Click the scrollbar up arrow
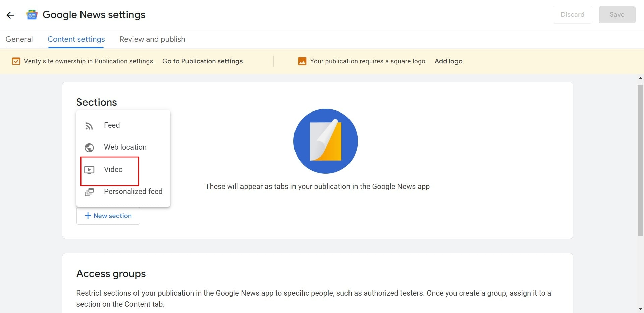Screen dimensions: 644x313 [x=640, y=78]
